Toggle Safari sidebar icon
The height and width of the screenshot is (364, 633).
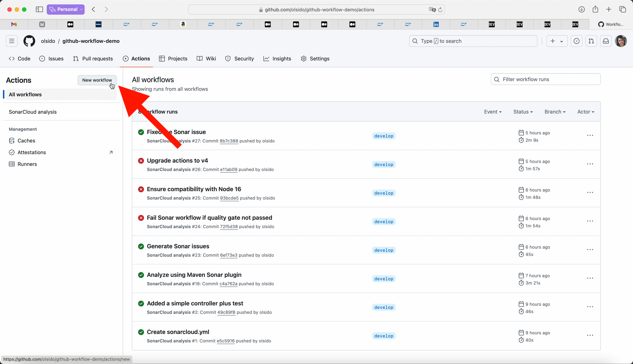[x=39, y=10]
